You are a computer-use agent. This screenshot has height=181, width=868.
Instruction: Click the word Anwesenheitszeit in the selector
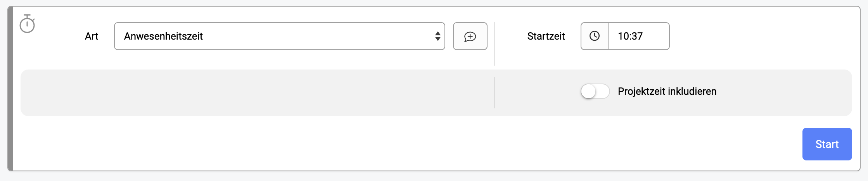[163, 36]
